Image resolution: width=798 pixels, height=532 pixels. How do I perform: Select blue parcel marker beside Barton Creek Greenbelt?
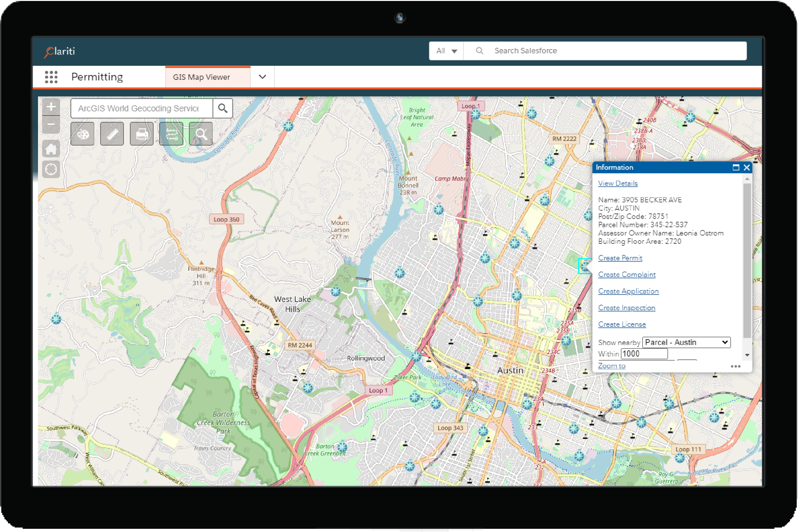click(342, 446)
